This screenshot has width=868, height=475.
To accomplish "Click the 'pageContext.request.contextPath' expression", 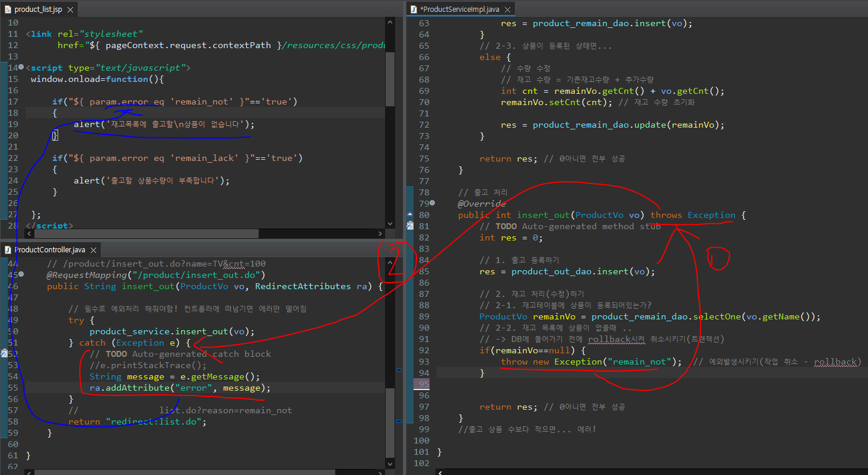I will coord(188,45).
